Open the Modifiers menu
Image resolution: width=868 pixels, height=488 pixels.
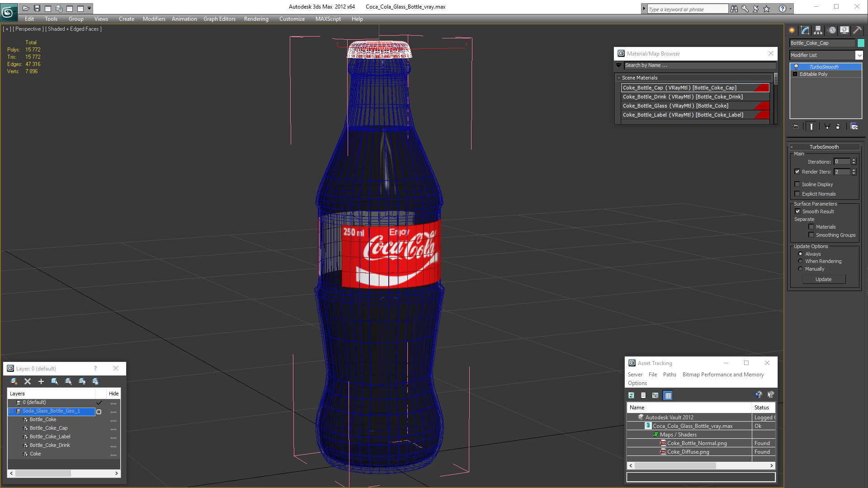pos(154,19)
